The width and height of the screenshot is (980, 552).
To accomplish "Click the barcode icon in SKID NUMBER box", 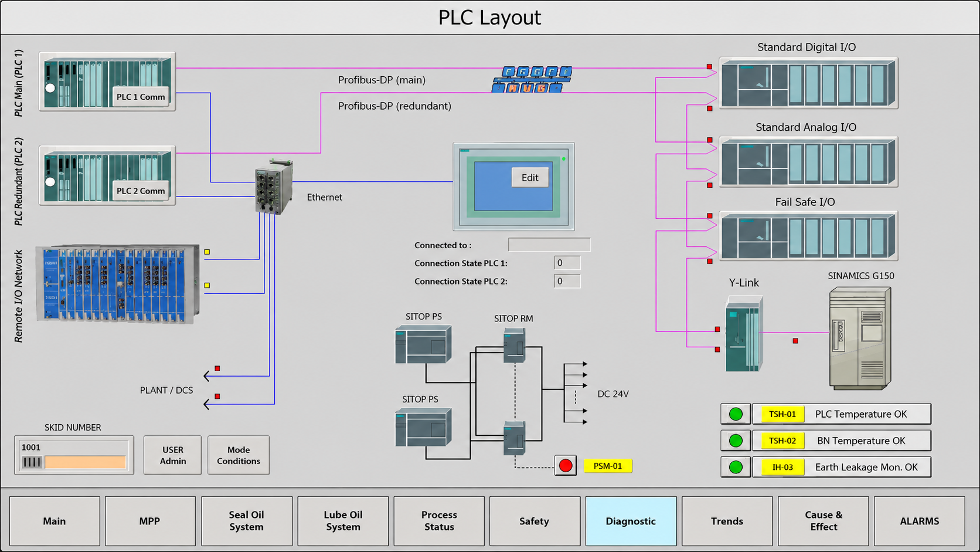I will click(x=32, y=462).
